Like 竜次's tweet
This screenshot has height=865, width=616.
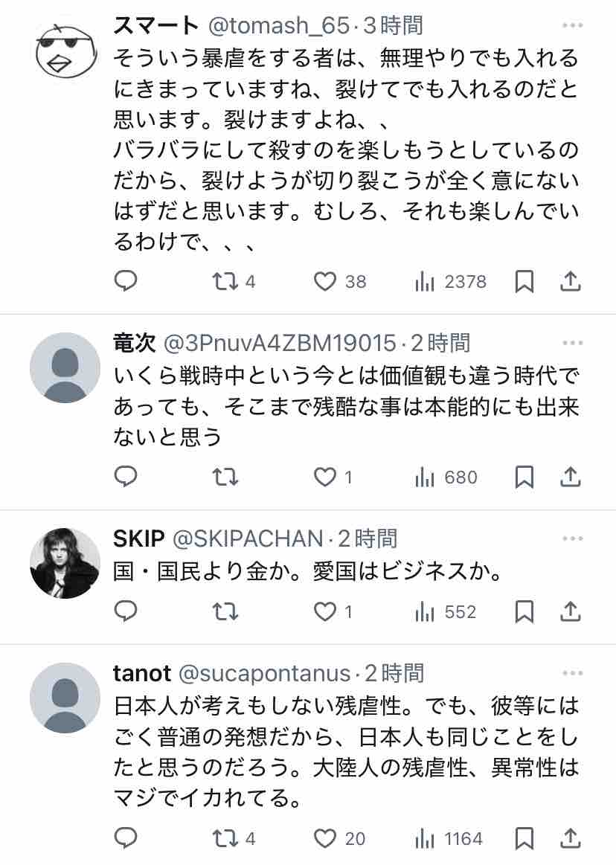[325, 477]
